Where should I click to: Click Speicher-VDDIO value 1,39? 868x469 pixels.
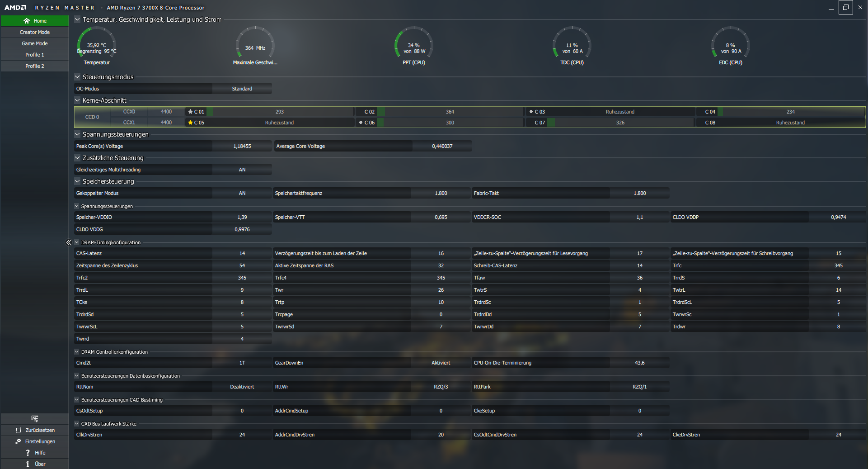(242, 217)
